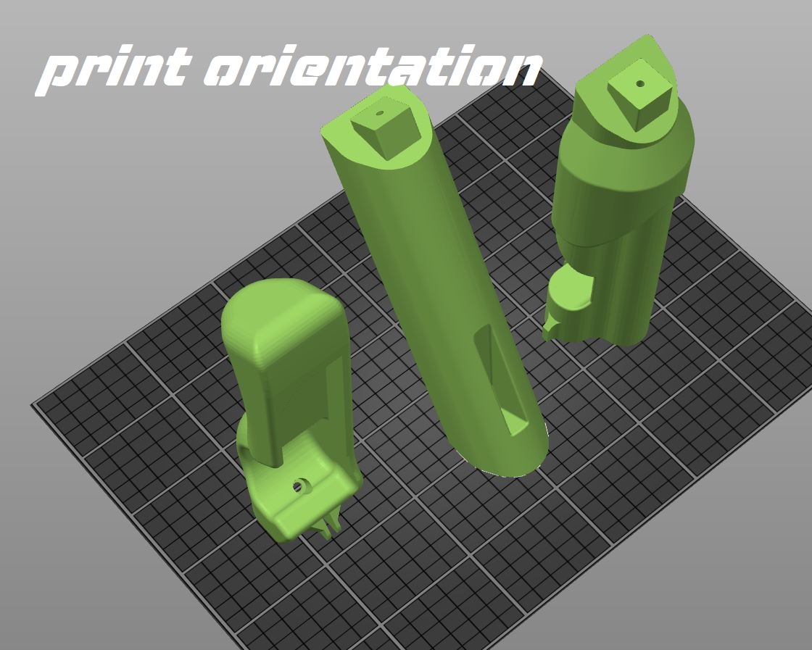Image resolution: width=812 pixels, height=650 pixels.
Task: Click the rounded bottom end of center model
Action: [507, 457]
